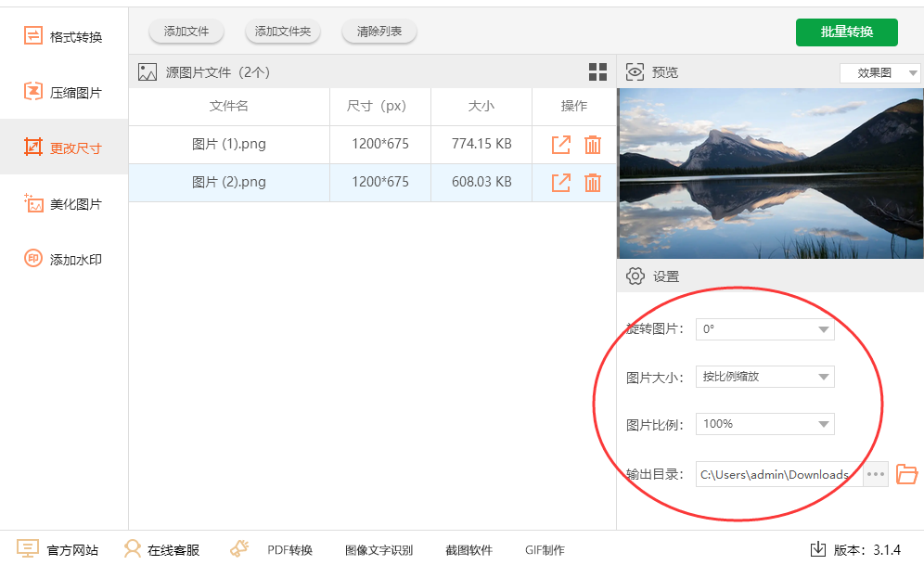This screenshot has height=565, width=924.
Task: Browse output directory with the ellipsis button
Action: [x=876, y=474]
